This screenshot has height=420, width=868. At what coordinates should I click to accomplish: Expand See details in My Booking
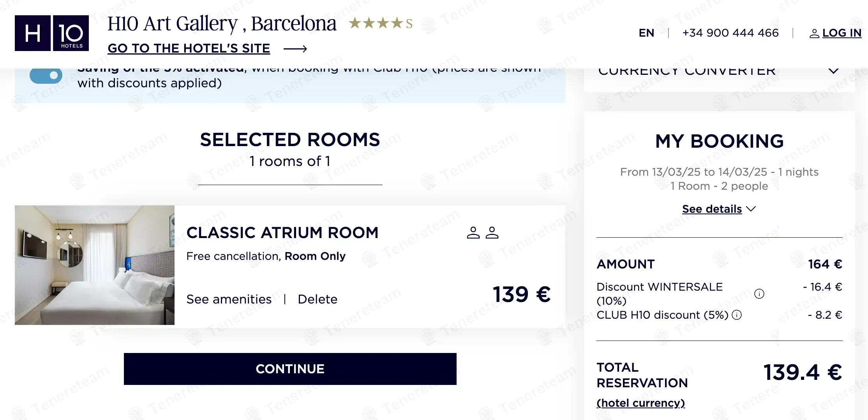click(x=718, y=209)
